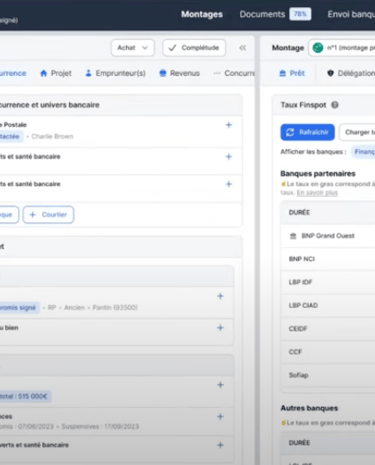Click the house icon beside Projet

(x=44, y=73)
